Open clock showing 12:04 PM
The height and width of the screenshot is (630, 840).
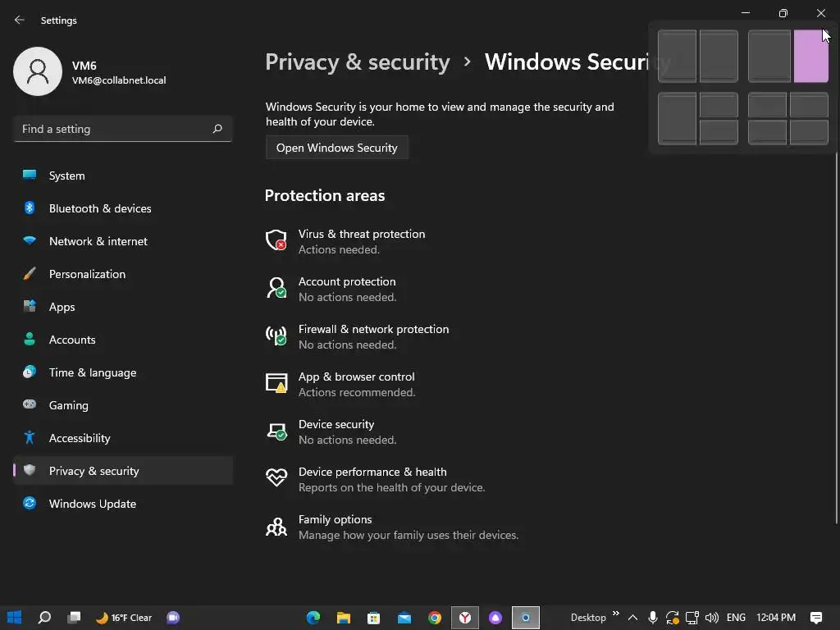[x=776, y=618]
